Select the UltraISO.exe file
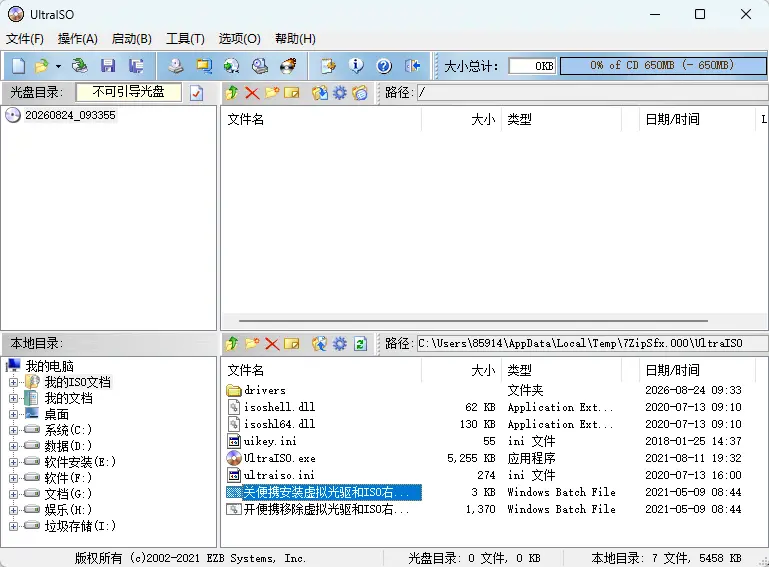This screenshot has height=567, width=769. (280, 458)
